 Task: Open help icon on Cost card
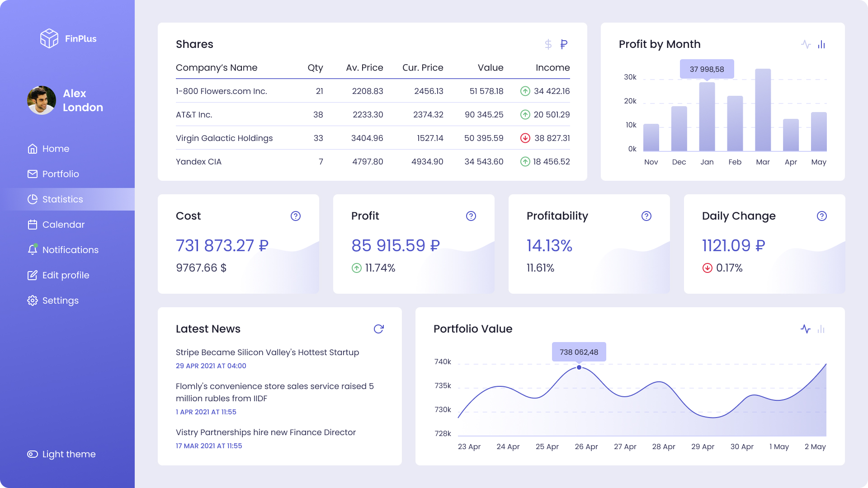point(296,216)
